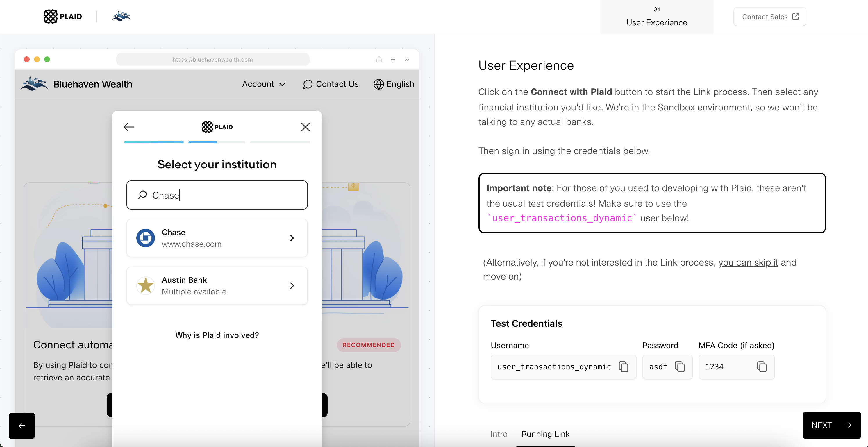Image resolution: width=868 pixels, height=447 pixels.
Task: Expand the Account dropdown menu
Action: tap(264, 84)
